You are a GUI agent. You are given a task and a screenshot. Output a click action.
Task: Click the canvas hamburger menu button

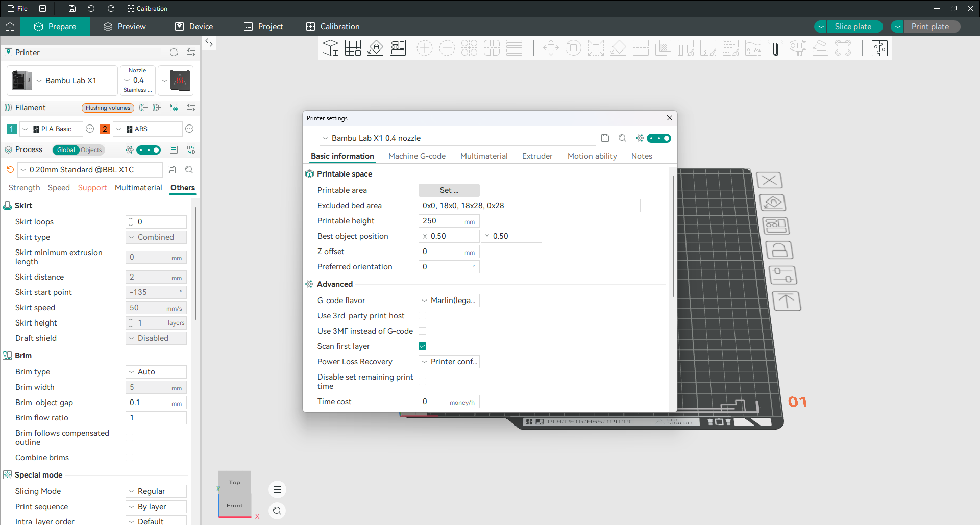coord(277,490)
